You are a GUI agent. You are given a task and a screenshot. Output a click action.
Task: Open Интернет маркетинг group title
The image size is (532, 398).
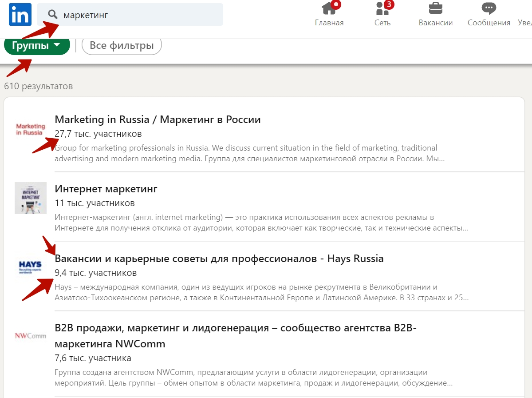(x=106, y=189)
